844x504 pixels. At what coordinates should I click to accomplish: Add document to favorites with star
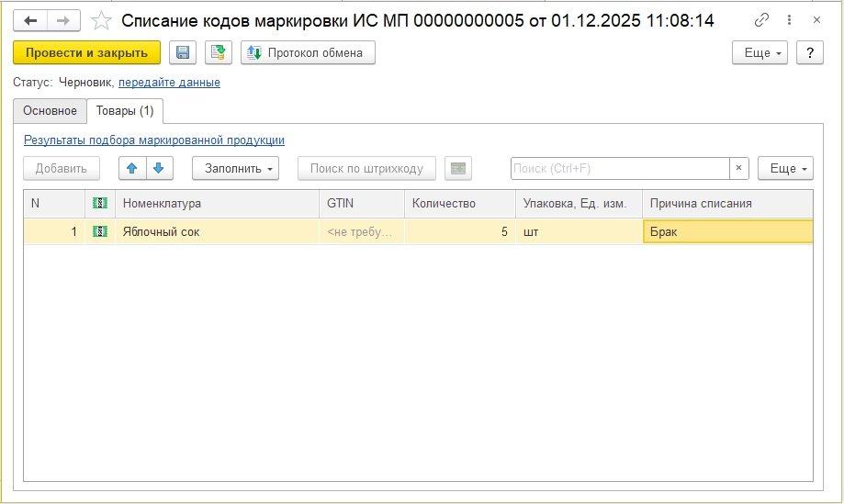coord(103,20)
